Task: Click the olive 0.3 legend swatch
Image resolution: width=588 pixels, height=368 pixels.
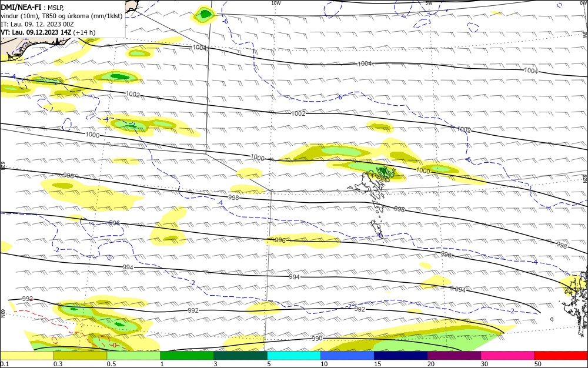Action: click(80, 356)
